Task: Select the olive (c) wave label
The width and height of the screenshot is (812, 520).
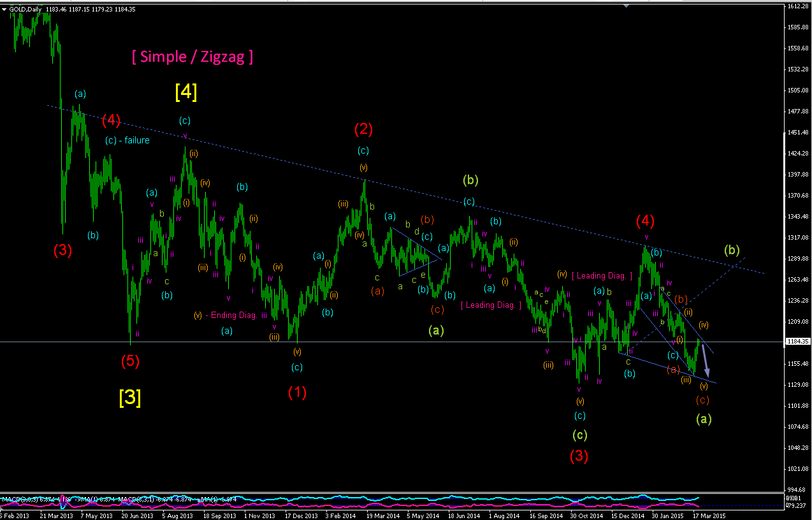Action: 579,435
